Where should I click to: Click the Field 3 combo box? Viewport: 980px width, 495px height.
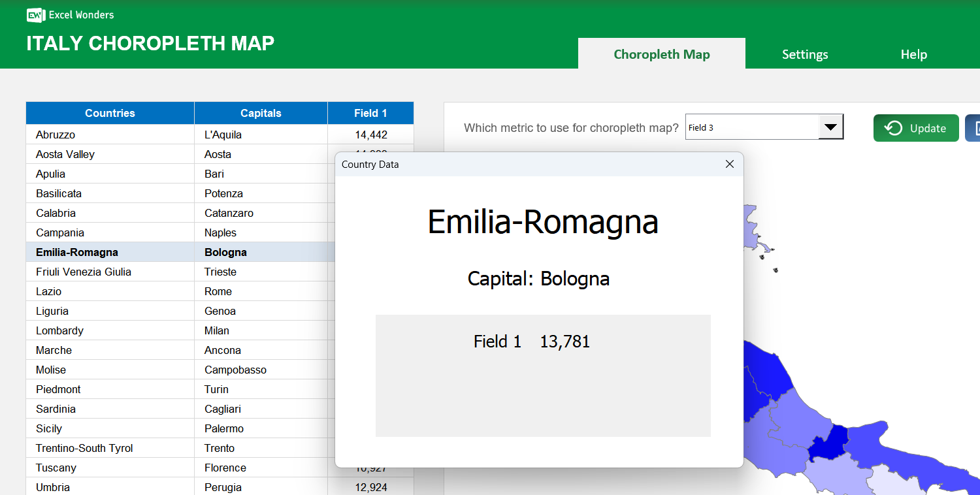[751, 127]
